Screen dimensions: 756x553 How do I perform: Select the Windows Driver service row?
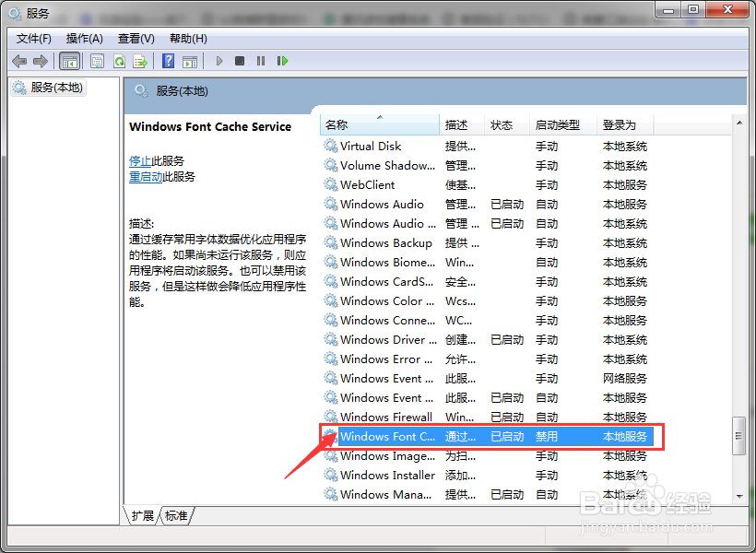tap(487, 340)
